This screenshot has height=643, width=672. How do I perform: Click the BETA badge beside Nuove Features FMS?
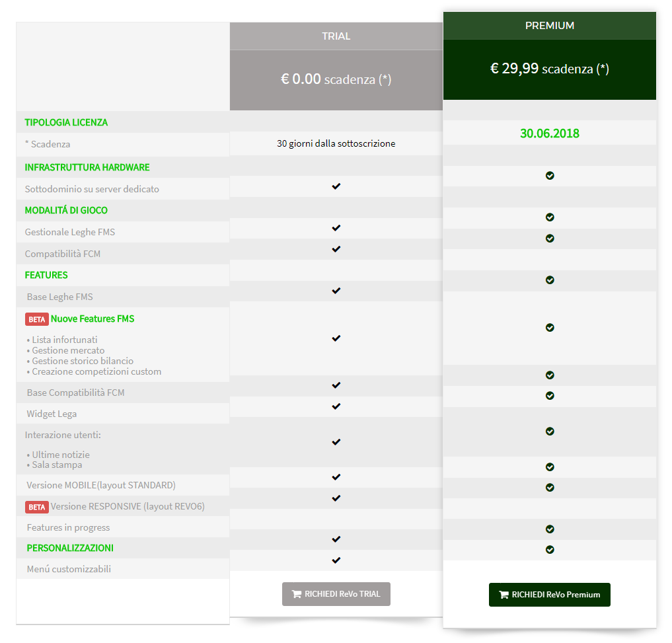37,319
